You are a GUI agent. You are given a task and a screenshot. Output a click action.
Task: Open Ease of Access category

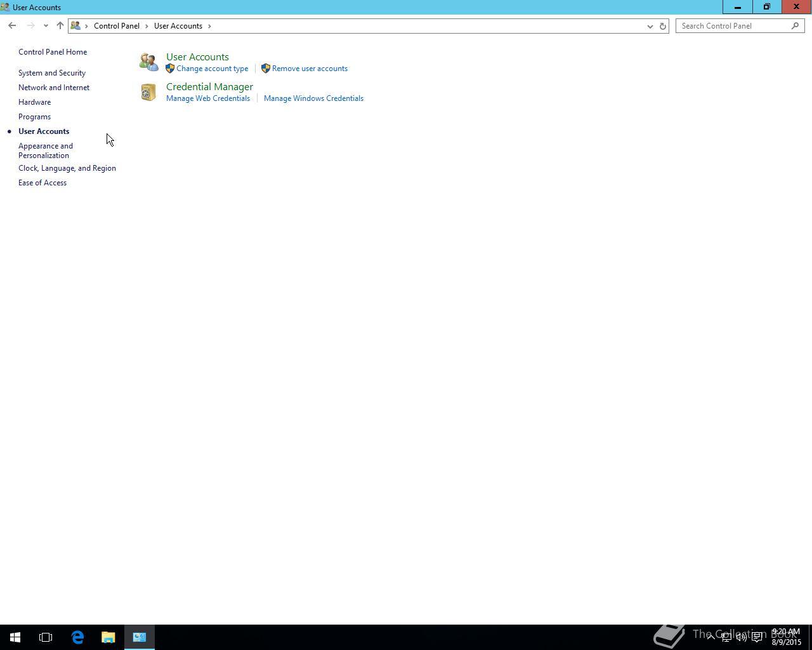click(x=43, y=183)
